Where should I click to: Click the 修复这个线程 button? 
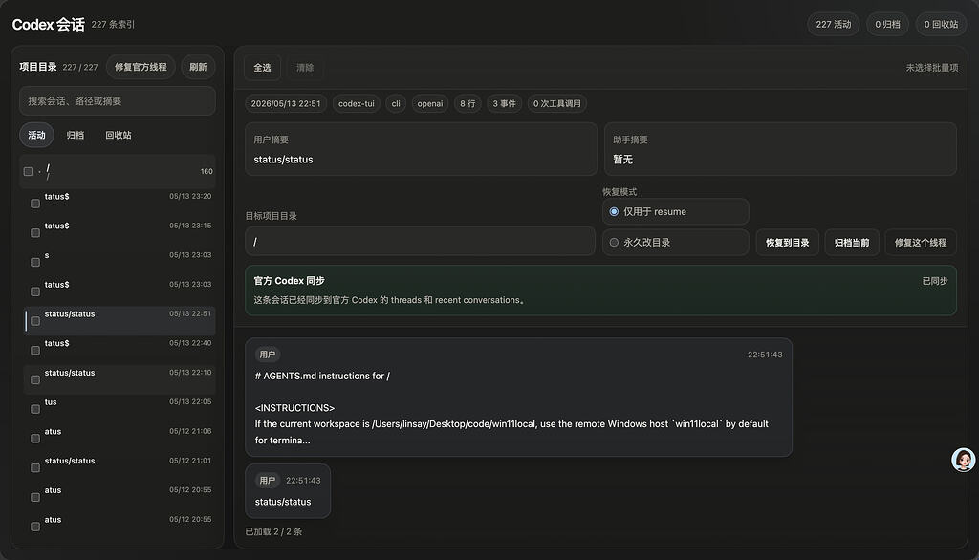[x=921, y=242]
